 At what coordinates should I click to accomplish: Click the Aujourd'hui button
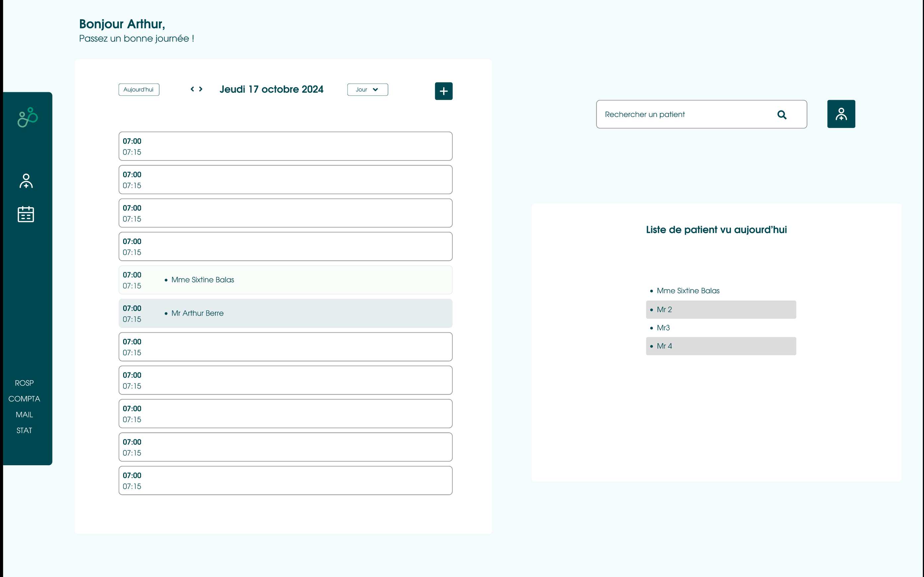pos(139,90)
